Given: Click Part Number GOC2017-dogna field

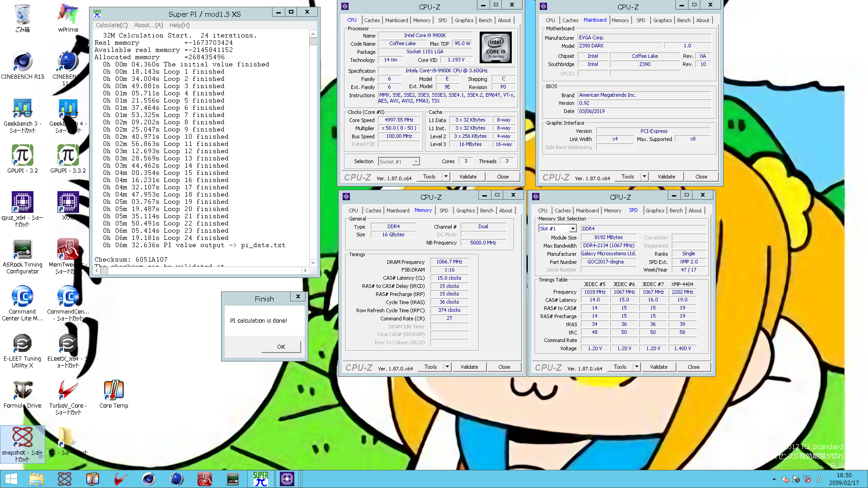Looking at the screenshot, I should tap(609, 262).
